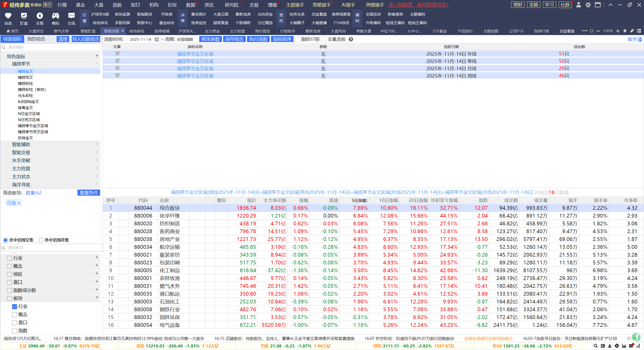The height and width of the screenshot is (350, 644).
Task: Uncheck 交集 checkbox for 年线 row
Action: pyautogui.click(x=117, y=53)
